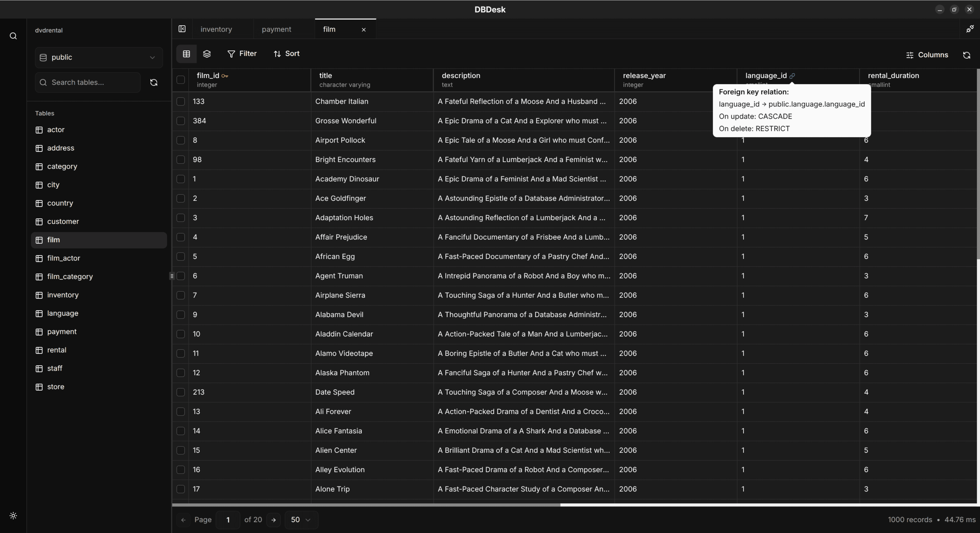980x533 pixels.
Task: Open the language_id foreign key link dropdown
Action: click(792, 76)
